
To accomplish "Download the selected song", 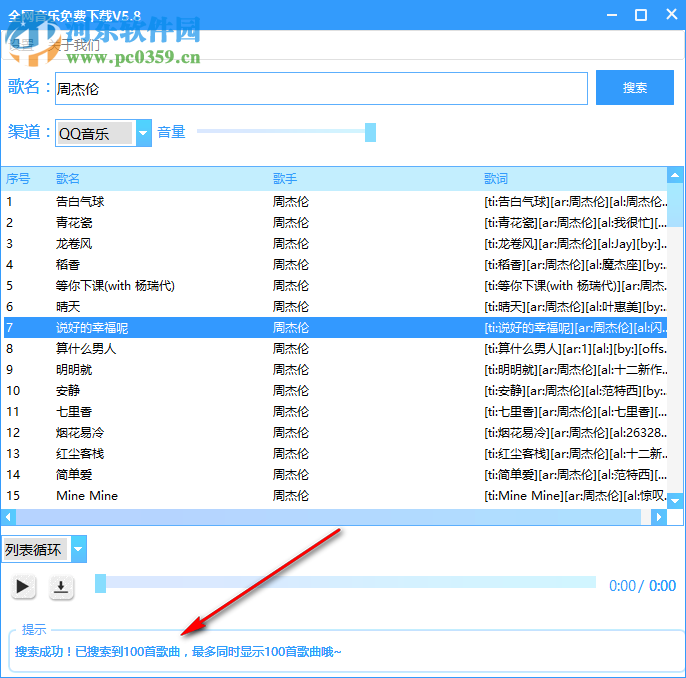I will pos(61,587).
